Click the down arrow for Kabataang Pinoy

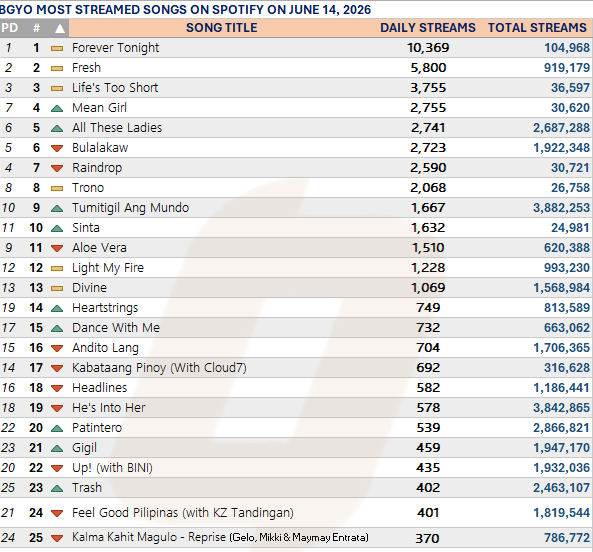pos(57,368)
